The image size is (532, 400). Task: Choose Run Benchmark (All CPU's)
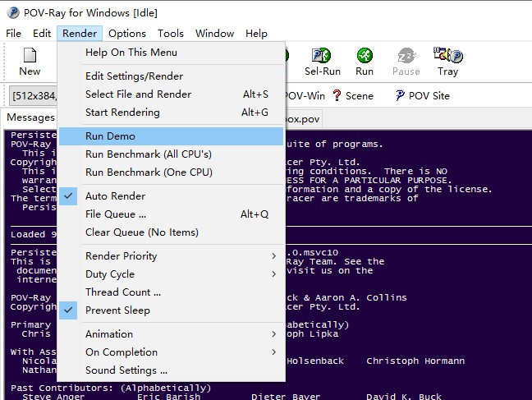click(x=148, y=154)
